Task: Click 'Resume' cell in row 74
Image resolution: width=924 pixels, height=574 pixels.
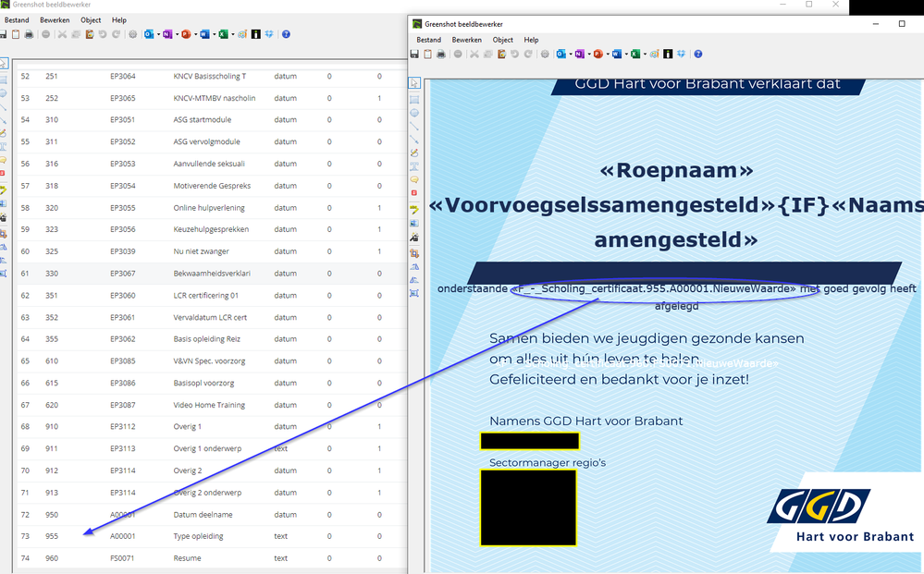Action: click(x=187, y=558)
